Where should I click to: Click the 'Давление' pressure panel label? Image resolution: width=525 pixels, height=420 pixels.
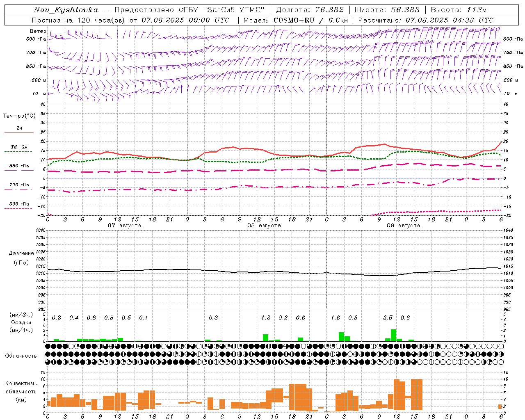click(21, 253)
